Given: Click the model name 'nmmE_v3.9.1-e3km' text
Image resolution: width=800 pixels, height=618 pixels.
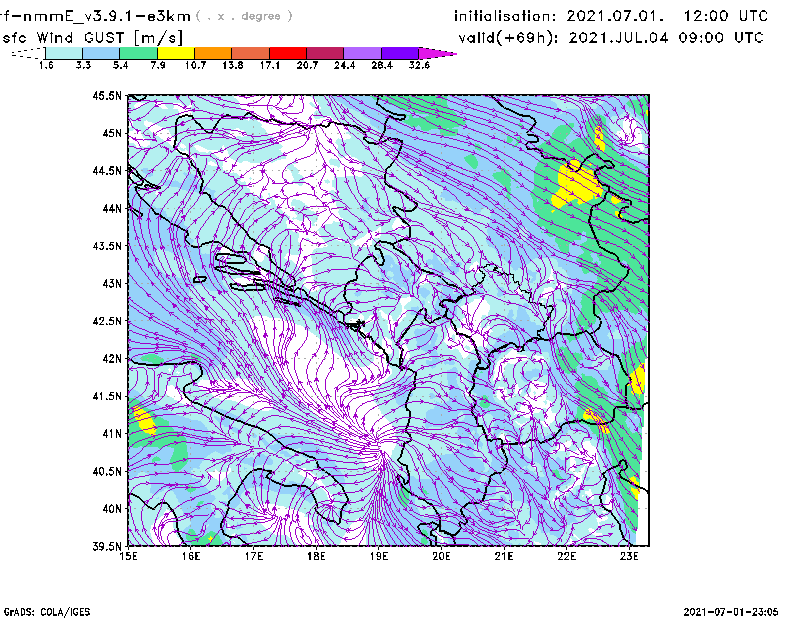Looking at the screenshot, I should [107, 16].
